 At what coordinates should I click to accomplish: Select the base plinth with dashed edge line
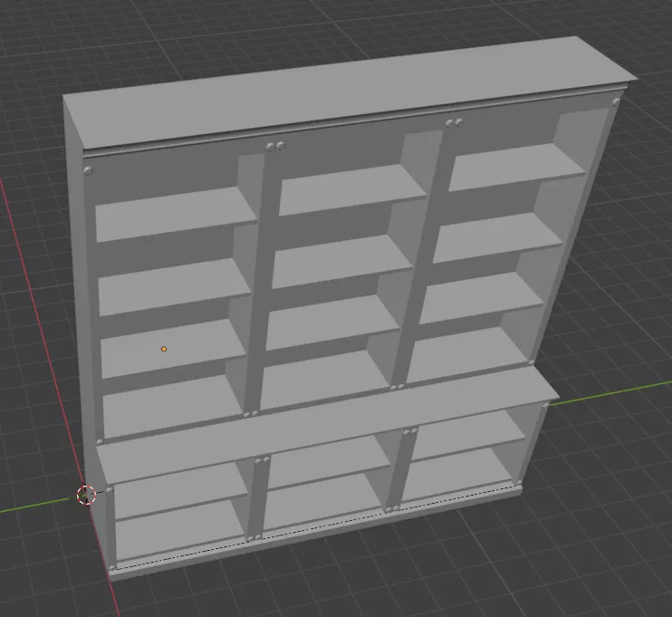coord(317,534)
